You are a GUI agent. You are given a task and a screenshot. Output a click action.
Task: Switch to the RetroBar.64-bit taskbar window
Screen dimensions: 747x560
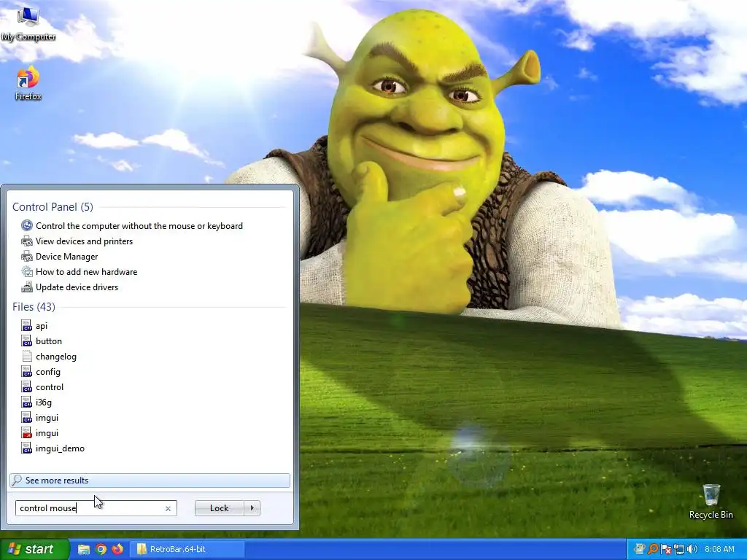187,550
